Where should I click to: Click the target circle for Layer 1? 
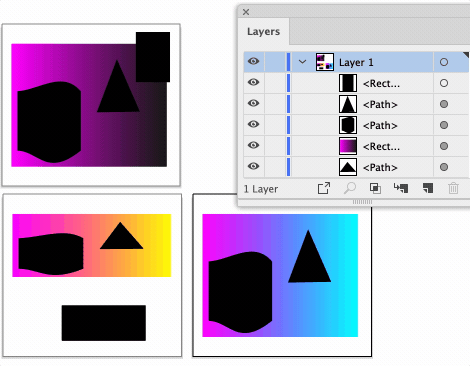(444, 62)
